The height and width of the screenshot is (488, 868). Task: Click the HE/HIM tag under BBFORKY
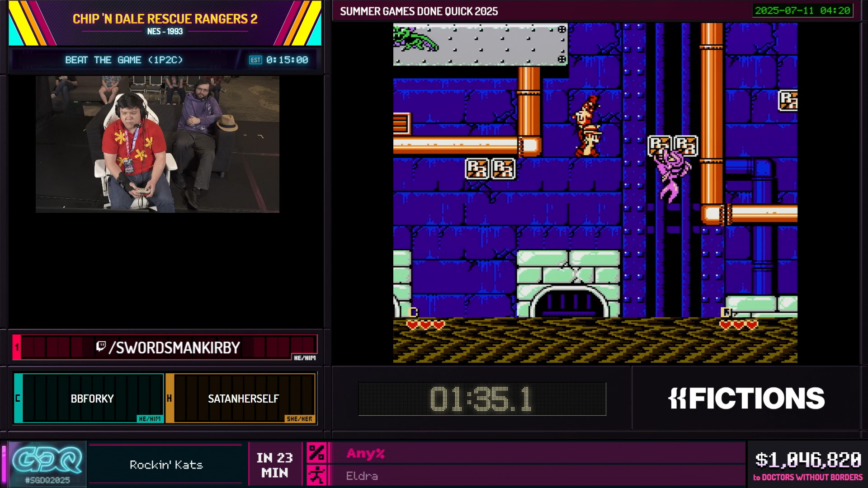pos(150,419)
